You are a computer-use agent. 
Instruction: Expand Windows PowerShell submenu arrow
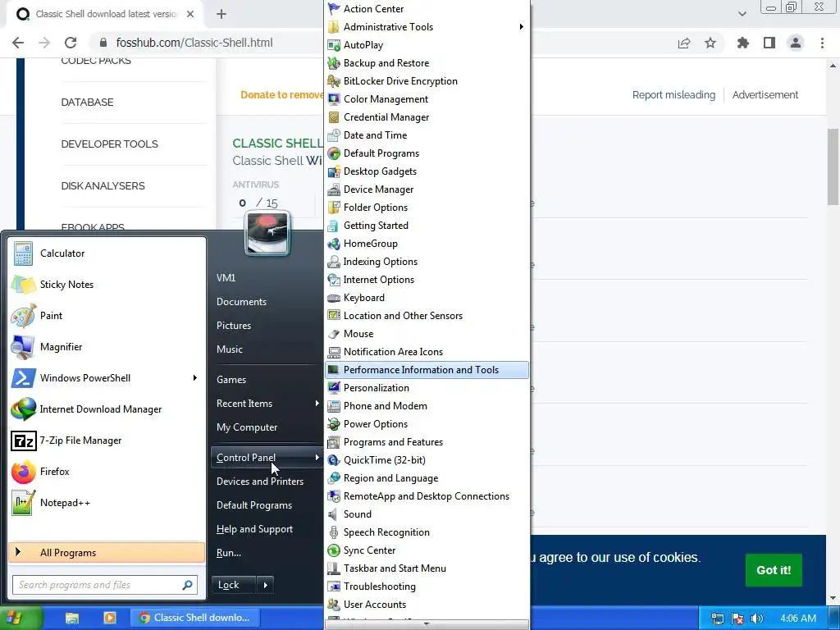(x=195, y=378)
